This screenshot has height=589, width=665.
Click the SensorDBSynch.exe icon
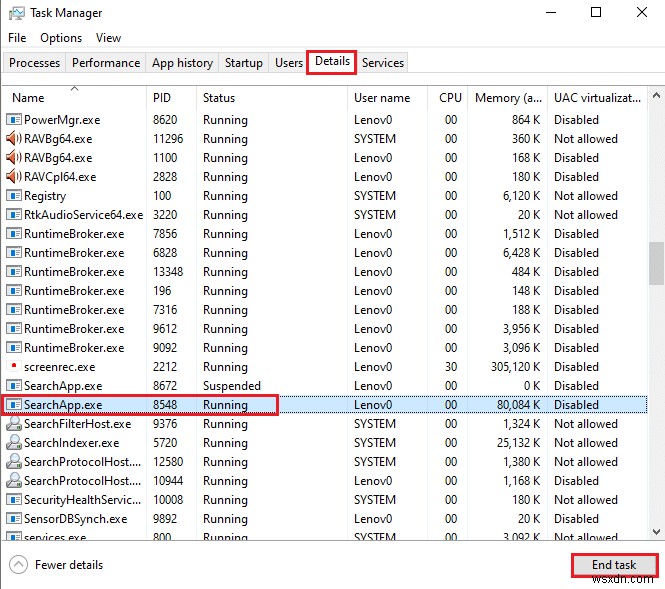pos(14,519)
